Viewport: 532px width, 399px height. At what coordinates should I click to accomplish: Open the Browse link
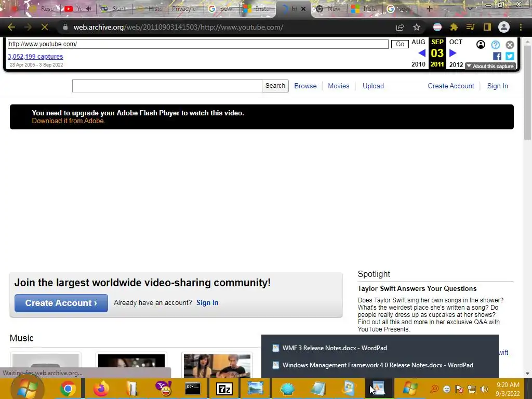tap(305, 86)
